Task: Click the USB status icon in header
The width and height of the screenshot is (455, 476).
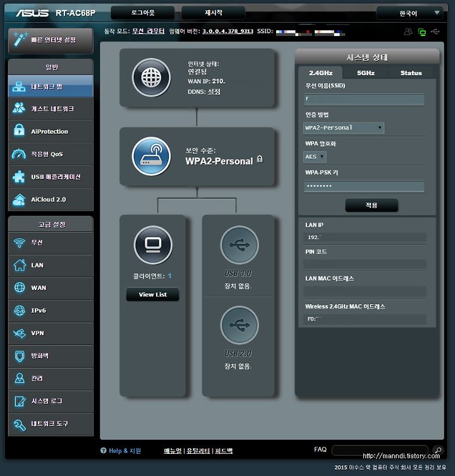Action: coord(435,31)
